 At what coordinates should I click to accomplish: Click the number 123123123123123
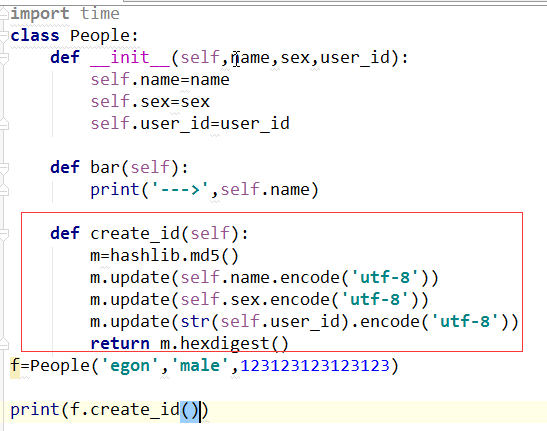[x=315, y=366]
